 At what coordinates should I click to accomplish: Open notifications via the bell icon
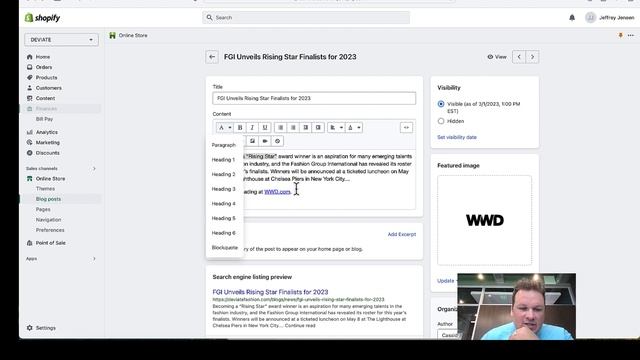tap(572, 18)
